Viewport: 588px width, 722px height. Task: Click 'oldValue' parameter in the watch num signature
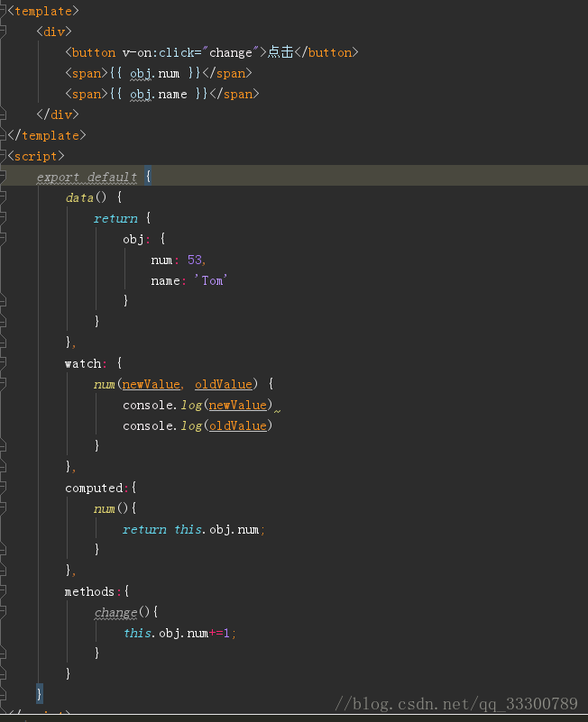coord(224,385)
